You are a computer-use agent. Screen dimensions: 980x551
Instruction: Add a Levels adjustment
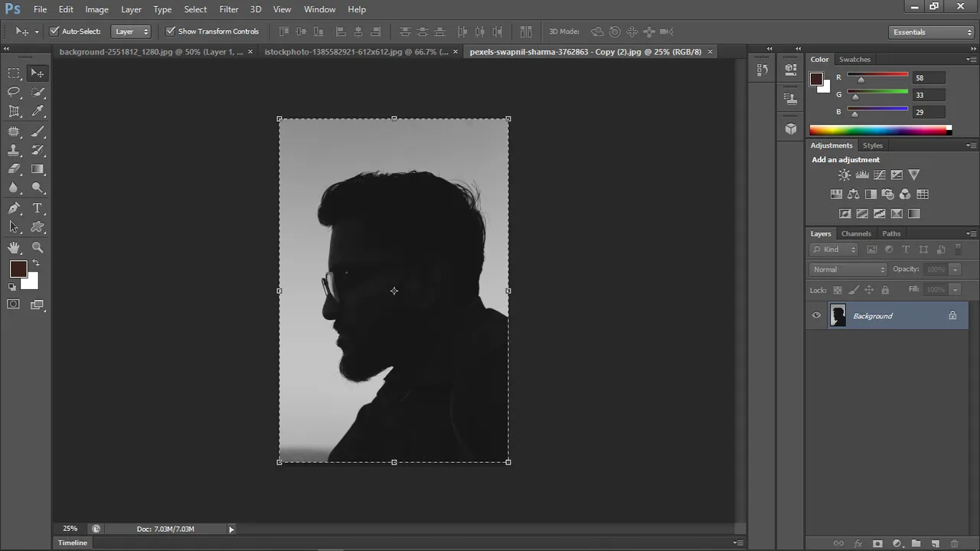tap(862, 174)
